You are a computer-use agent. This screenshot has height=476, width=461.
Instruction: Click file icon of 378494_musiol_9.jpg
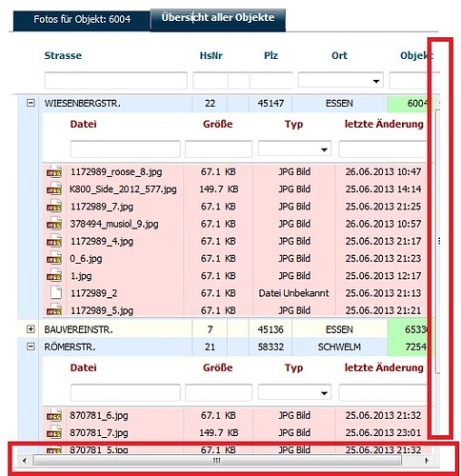pos(54,224)
